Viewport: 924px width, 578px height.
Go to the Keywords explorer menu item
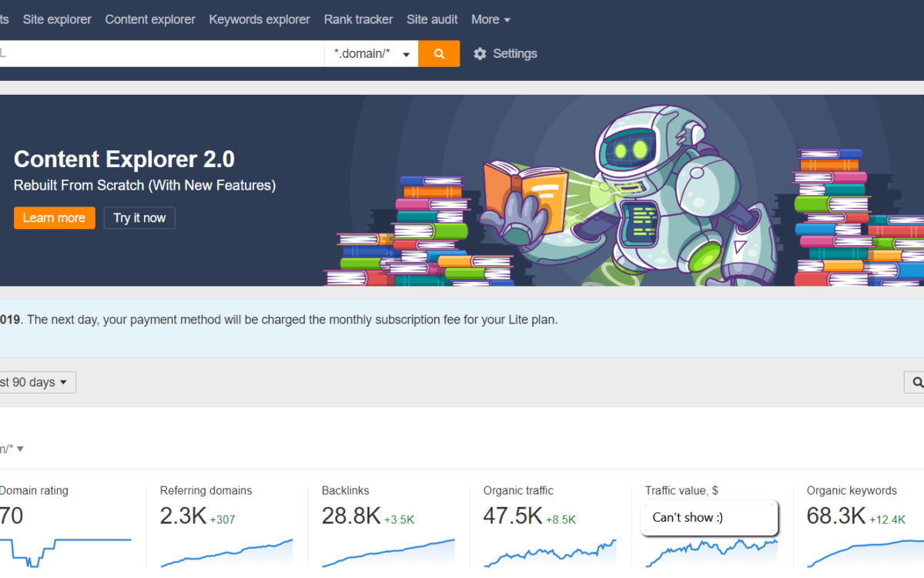tap(259, 19)
